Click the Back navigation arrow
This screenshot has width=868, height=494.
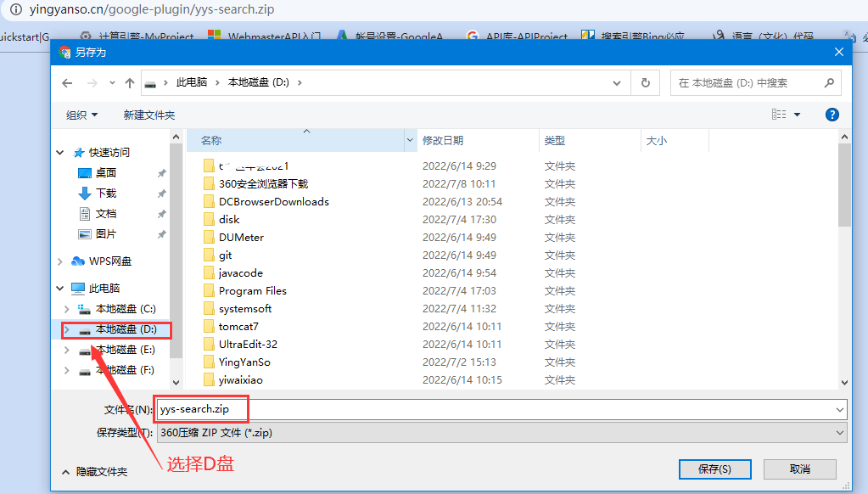[68, 83]
